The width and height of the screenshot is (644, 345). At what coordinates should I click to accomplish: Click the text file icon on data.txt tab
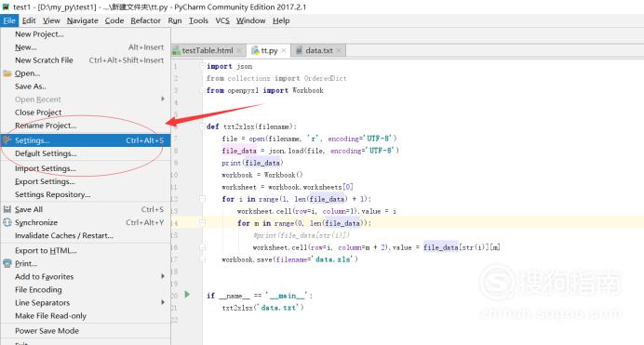[x=300, y=50]
